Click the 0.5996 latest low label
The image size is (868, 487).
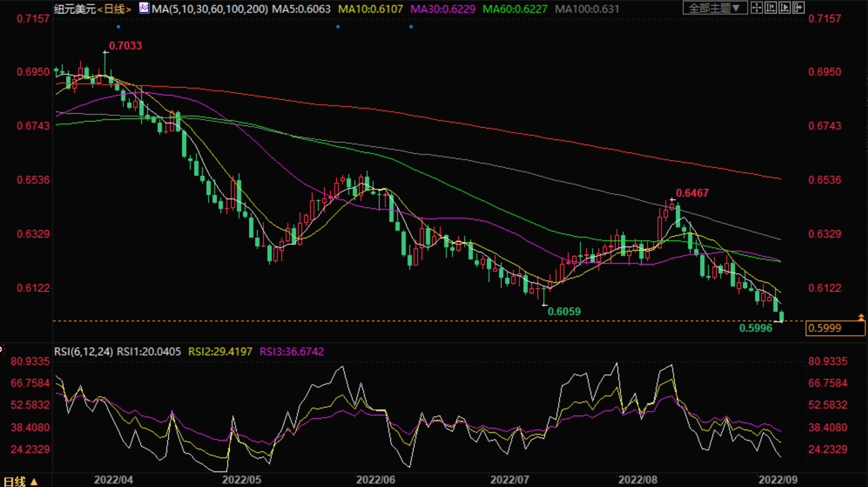coord(755,328)
